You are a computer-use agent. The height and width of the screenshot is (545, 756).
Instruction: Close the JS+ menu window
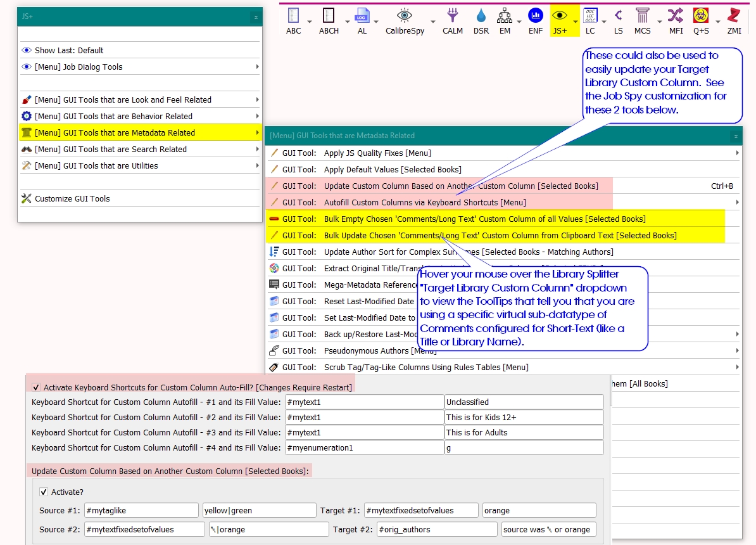pyautogui.click(x=256, y=17)
